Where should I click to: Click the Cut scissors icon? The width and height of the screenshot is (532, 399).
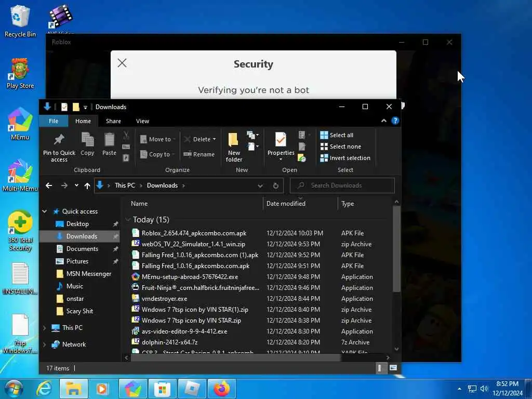(x=126, y=136)
